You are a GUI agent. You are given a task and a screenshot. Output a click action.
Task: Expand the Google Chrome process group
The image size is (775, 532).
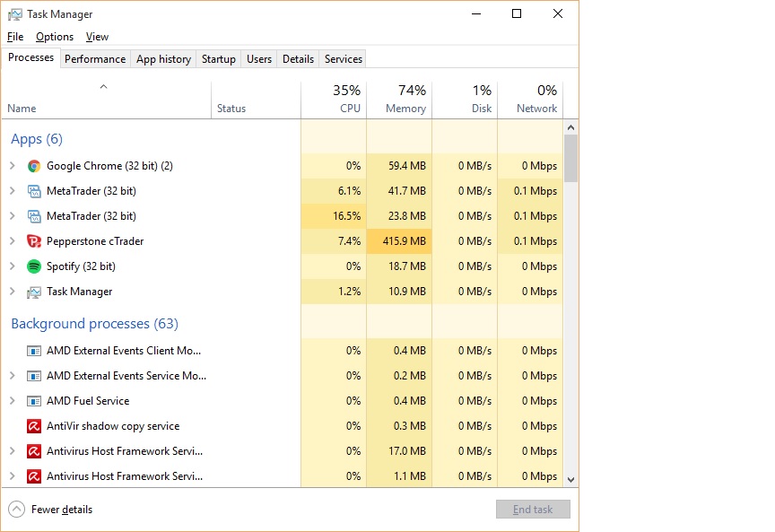tap(13, 166)
